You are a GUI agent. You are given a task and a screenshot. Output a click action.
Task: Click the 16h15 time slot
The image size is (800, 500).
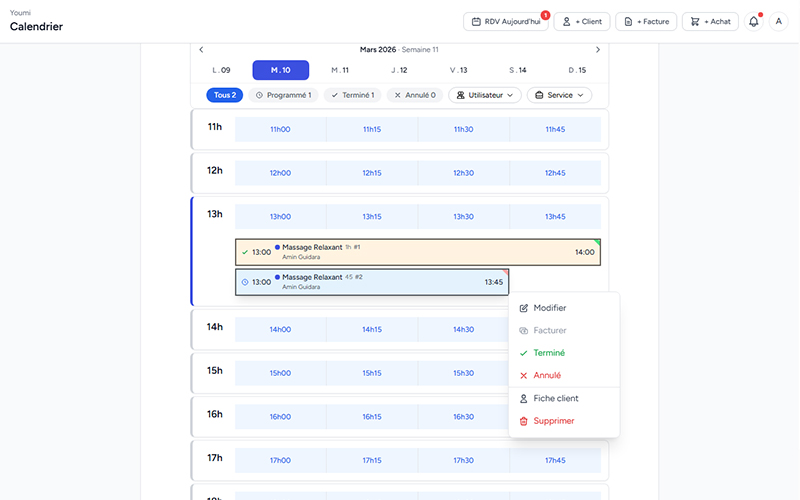[x=372, y=417]
